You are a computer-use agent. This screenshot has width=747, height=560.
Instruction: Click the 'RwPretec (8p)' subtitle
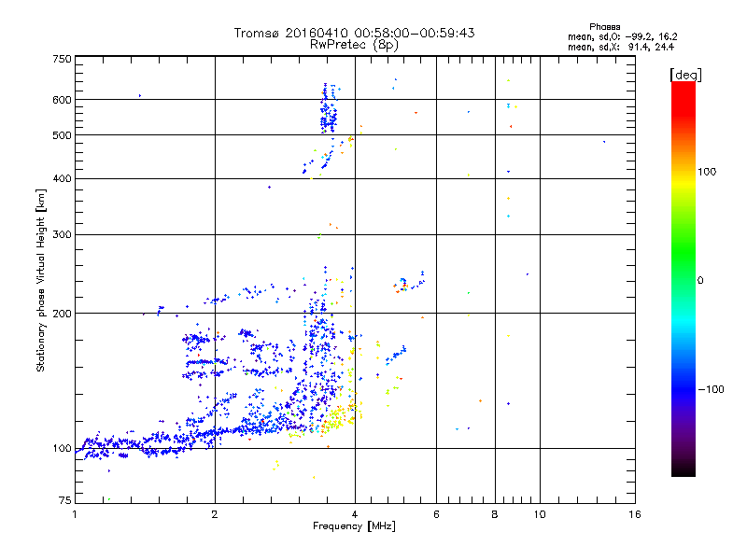(x=354, y=45)
